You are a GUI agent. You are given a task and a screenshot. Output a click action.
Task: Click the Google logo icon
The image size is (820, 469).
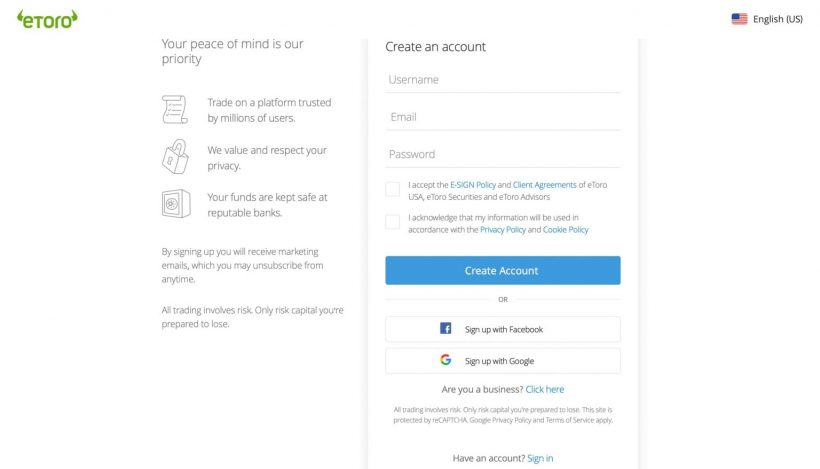(446, 360)
